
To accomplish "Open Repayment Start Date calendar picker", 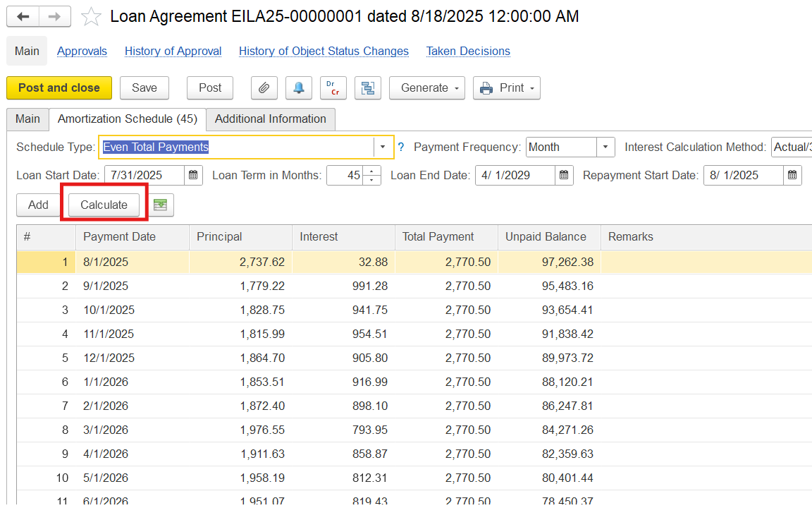I will tap(792, 175).
